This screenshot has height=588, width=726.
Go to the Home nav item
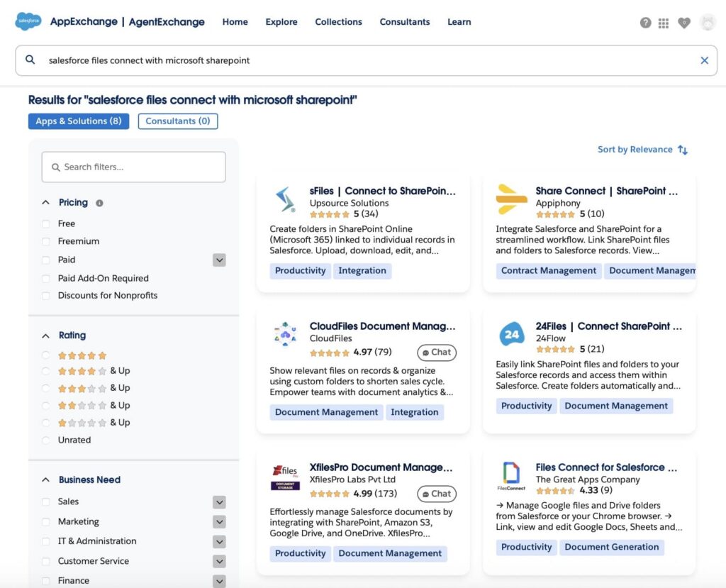(235, 22)
